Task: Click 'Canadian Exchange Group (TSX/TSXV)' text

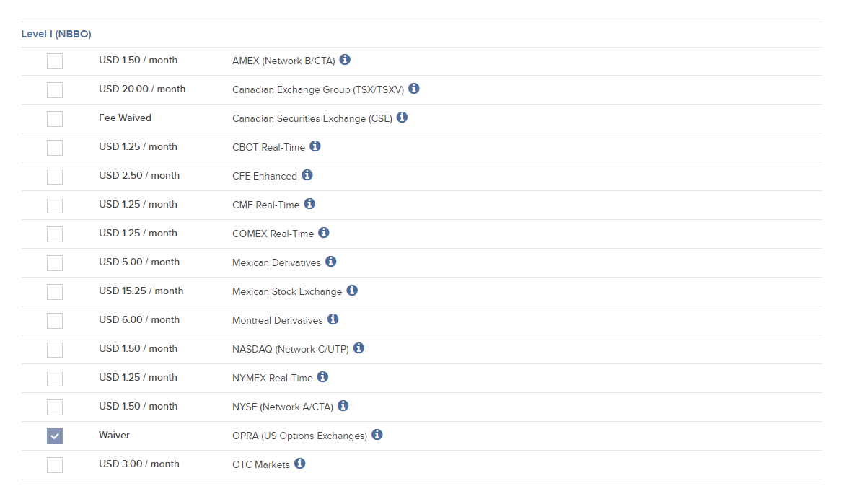Action: click(318, 89)
